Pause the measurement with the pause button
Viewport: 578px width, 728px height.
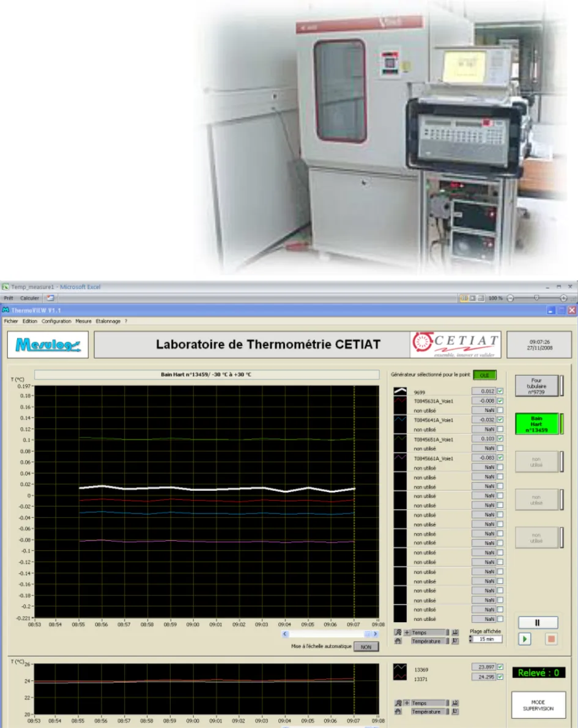tap(538, 623)
